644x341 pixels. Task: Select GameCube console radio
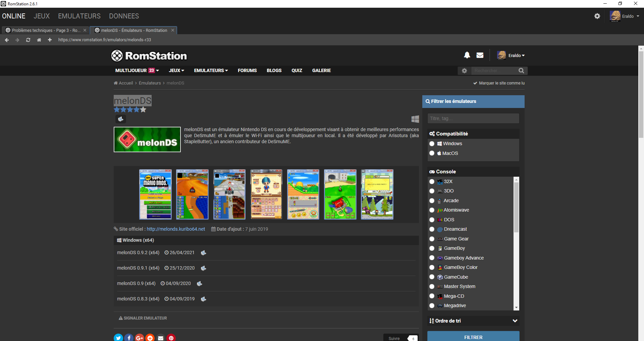pos(432,277)
